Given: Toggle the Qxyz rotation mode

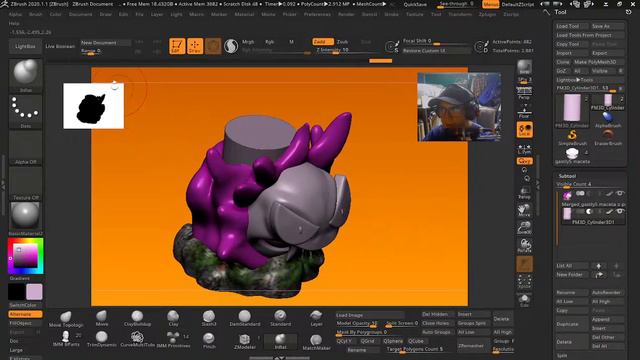Looking at the screenshot, I should (524, 161).
